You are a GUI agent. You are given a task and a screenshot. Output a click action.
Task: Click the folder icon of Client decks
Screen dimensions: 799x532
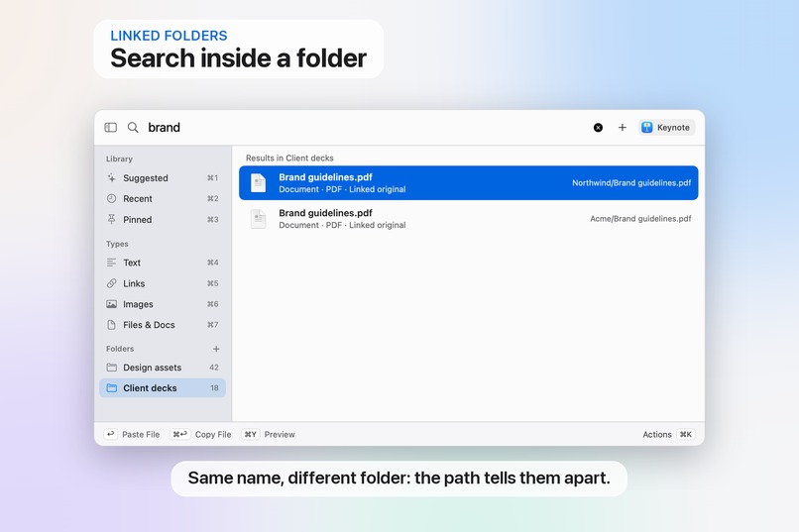tap(112, 388)
